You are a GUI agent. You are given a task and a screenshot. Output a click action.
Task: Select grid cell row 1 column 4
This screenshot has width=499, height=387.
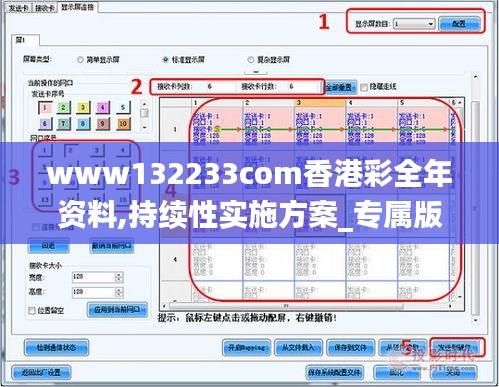click(x=371, y=129)
